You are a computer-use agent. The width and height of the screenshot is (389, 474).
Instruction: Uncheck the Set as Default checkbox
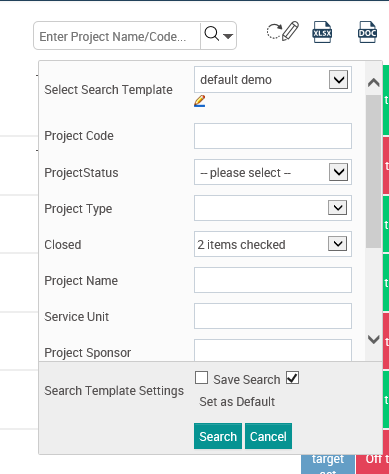(292, 378)
